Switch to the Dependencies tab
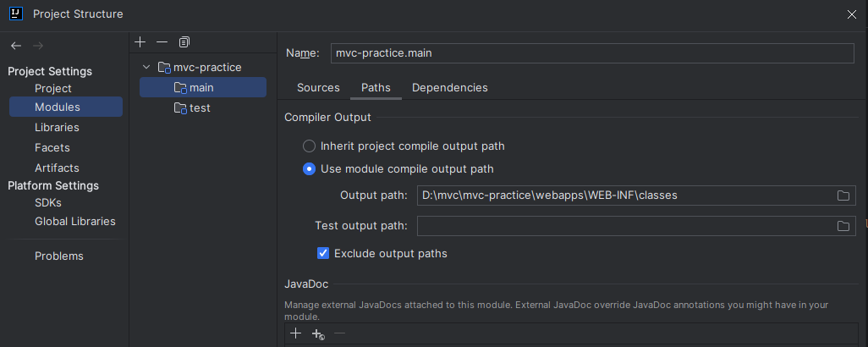This screenshot has height=347, width=868. click(x=450, y=87)
